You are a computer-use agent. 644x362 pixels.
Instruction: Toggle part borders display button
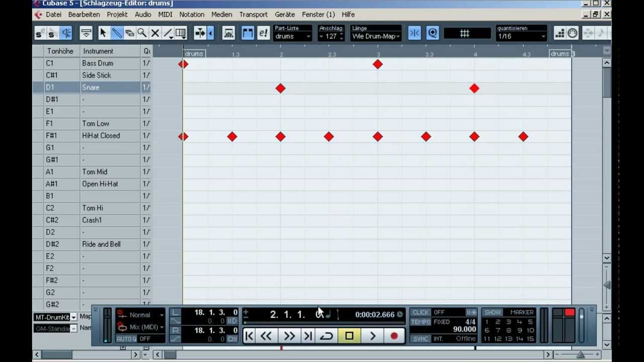[248, 33]
